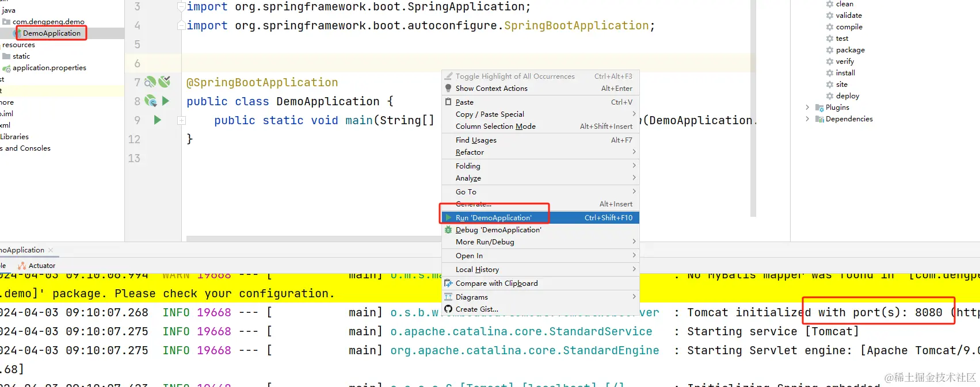Select the install lifecycle goal
The image size is (980, 387).
click(x=845, y=73)
